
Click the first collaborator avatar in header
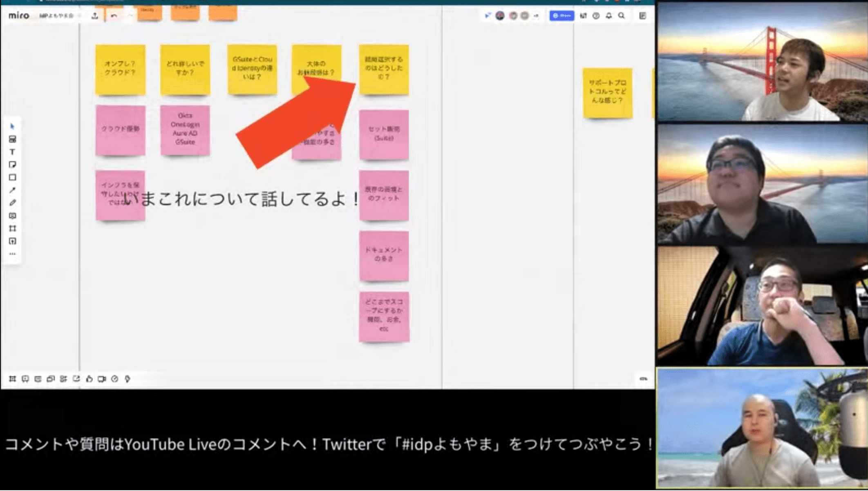point(500,16)
